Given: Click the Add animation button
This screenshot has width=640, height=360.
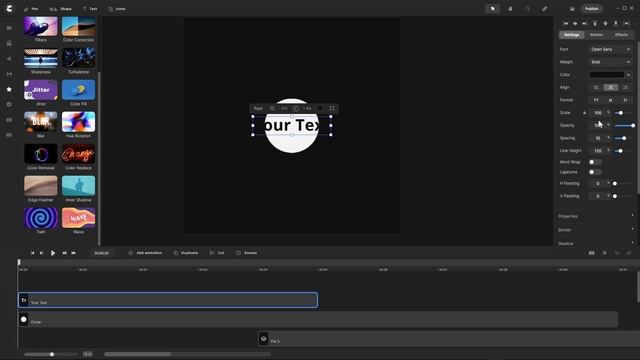Looking at the screenshot, I should (x=145, y=253).
